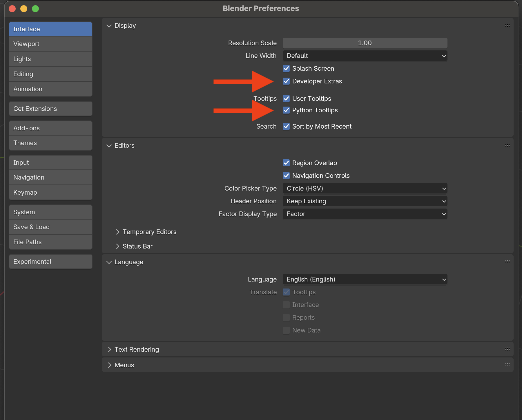The image size is (522, 420).
Task: Switch to the Add-ons tab
Action: (x=50, y=128)
